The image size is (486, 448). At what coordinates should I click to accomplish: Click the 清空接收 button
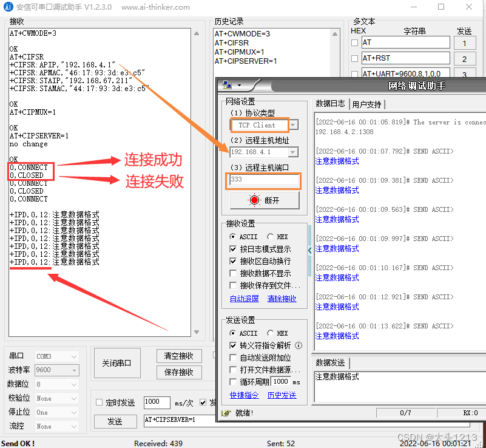coord(179,356)
